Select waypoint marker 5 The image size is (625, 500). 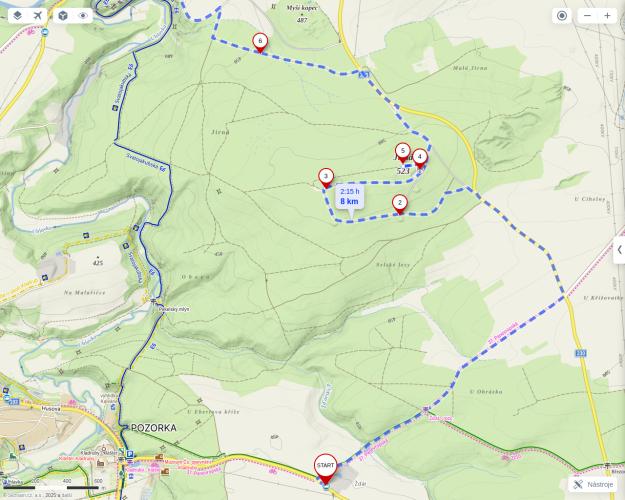click(403, 153)
